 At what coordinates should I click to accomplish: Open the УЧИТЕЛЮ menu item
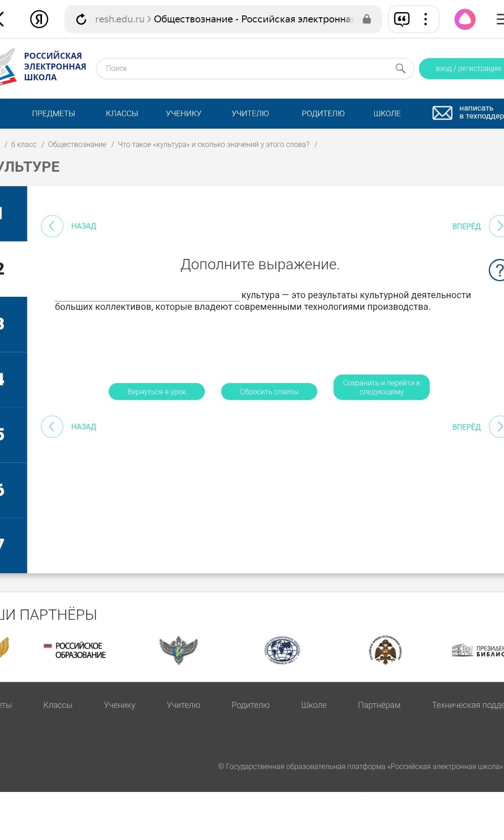250,113
